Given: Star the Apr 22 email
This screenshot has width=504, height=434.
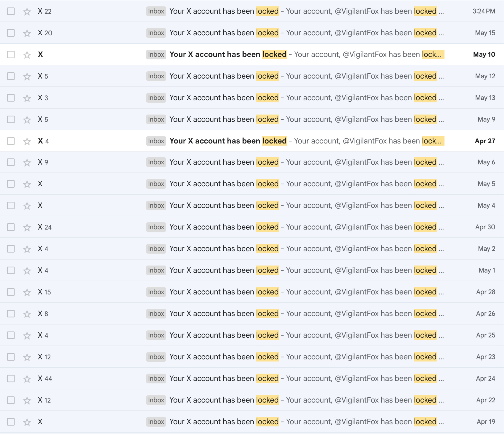Looking at the screenshot, I should tap(27, 400).
